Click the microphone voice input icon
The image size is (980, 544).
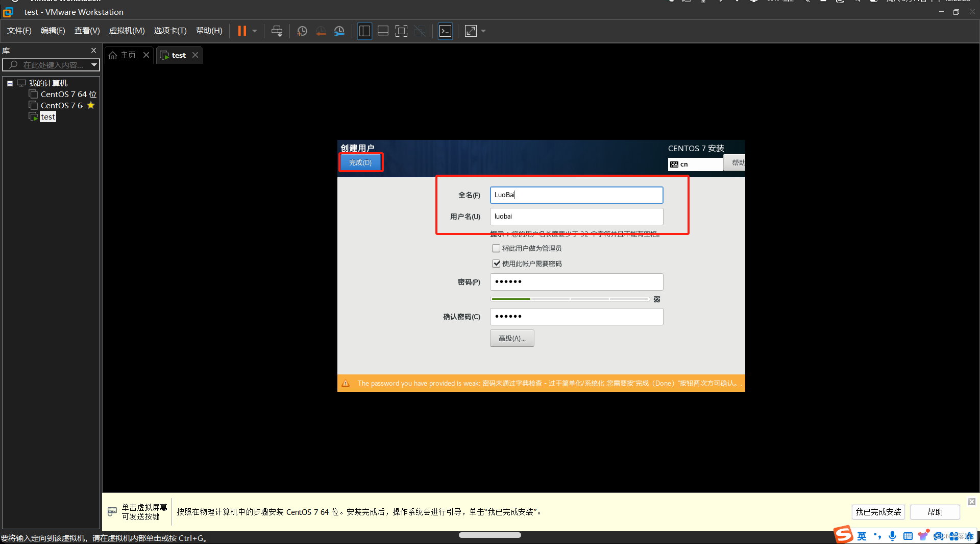892,536
